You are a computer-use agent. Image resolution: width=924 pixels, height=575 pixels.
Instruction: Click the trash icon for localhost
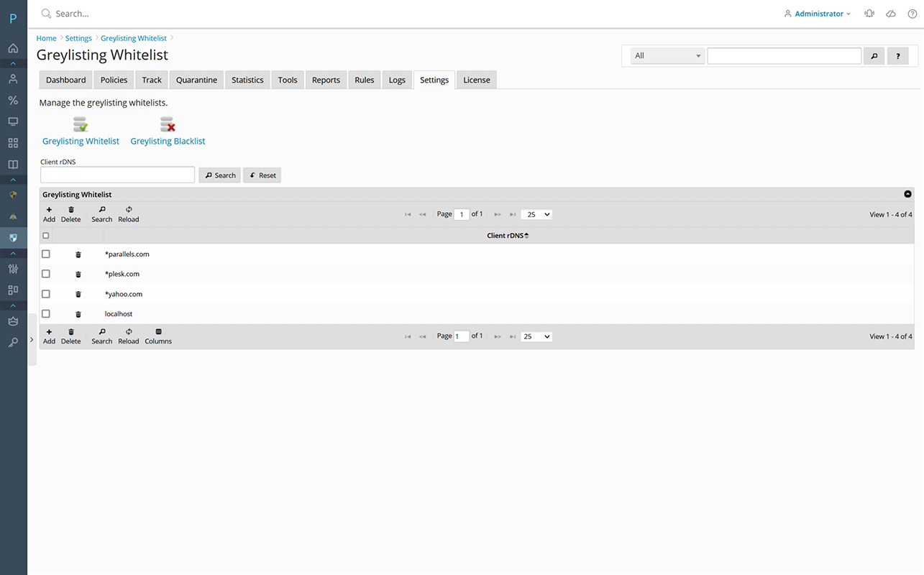pos(78,314)
